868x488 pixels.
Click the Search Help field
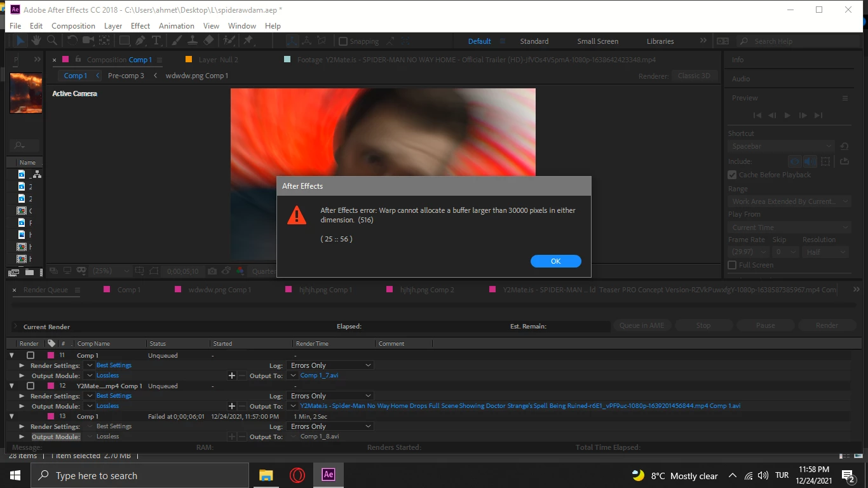[x=799, y=41]
